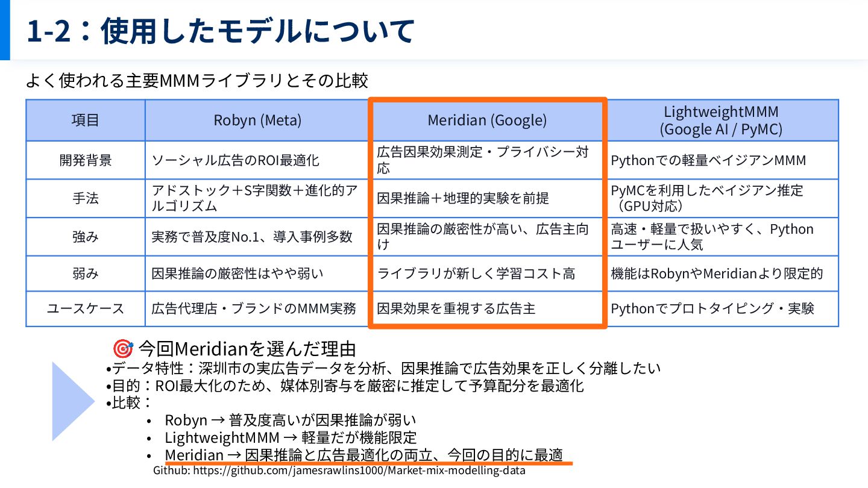
Task: Select sub-bullet LightweightMMM → 軽量だが機能限定
Action: coord(291,437)
